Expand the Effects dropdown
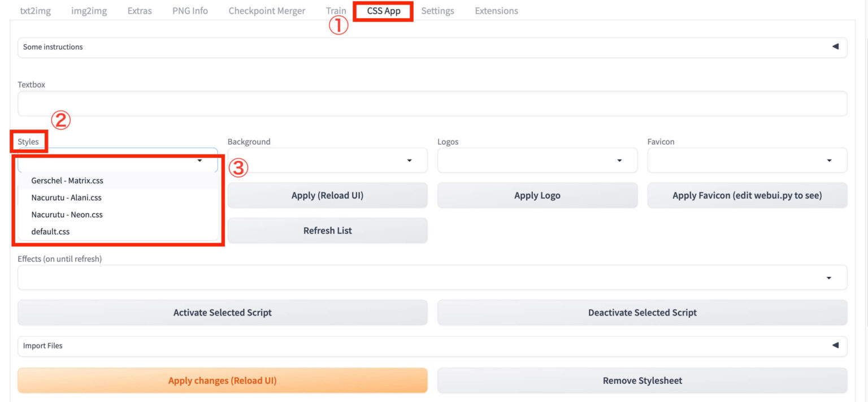Screen dimensions: 868x402 pos(829,278)
